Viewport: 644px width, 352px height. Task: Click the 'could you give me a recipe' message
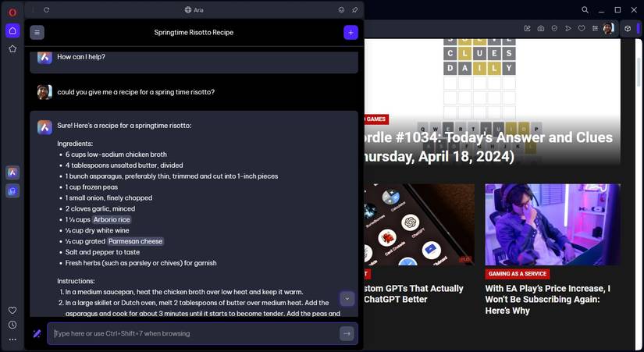[x=136, y=92]
